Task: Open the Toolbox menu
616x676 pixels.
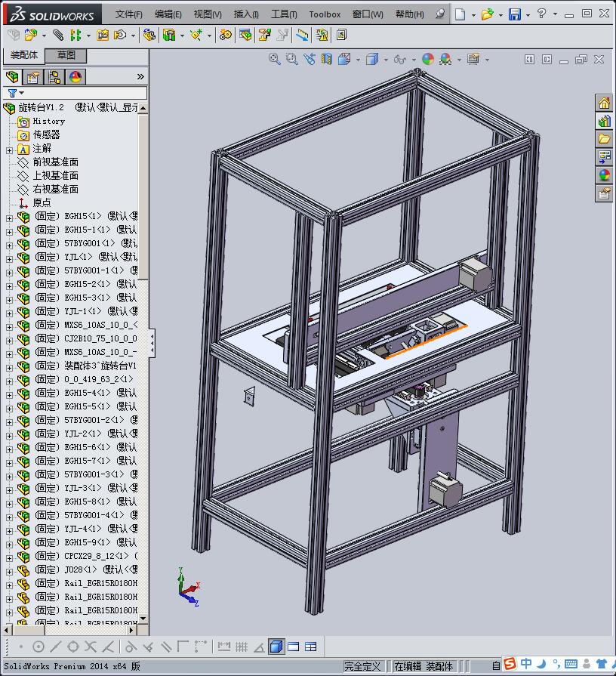Action: [325, 14]
